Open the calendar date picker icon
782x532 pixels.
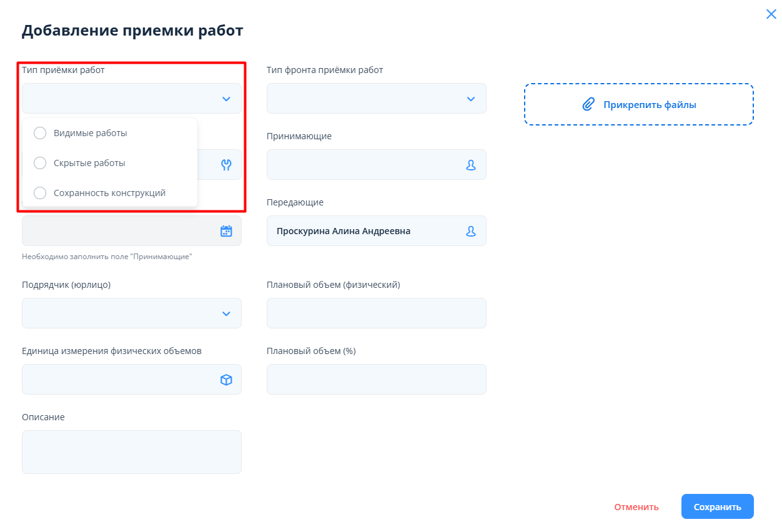(x=226, y=231)
